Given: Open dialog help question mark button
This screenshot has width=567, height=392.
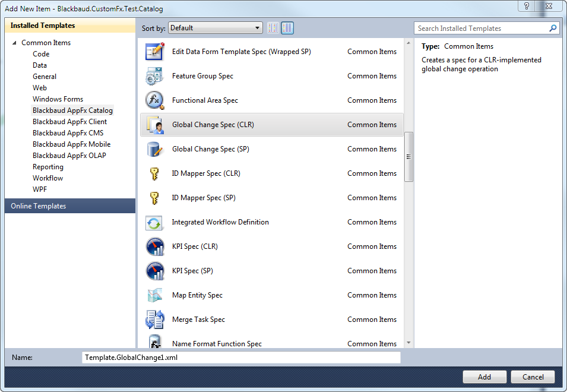Looking at the screenshot, I should tap(527, 6).
